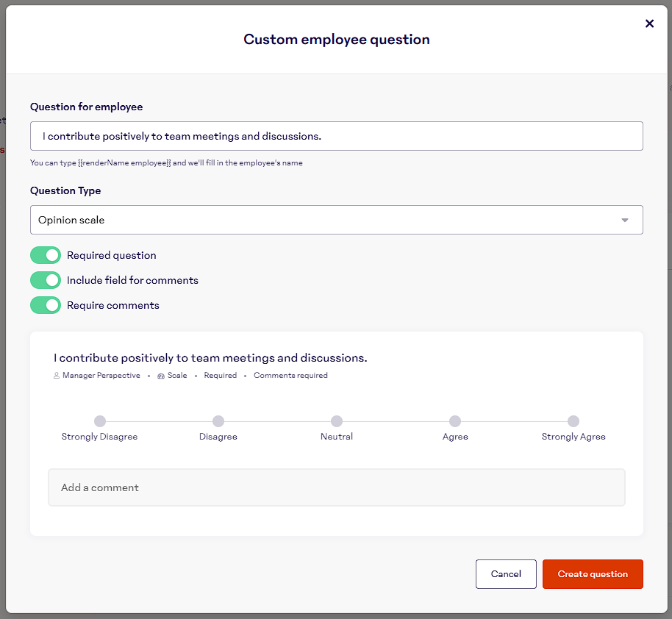Toggle the Require comments switch
The width and height of the screenshot is (672, 619).
pyautogui.click(x=46, y=305)
